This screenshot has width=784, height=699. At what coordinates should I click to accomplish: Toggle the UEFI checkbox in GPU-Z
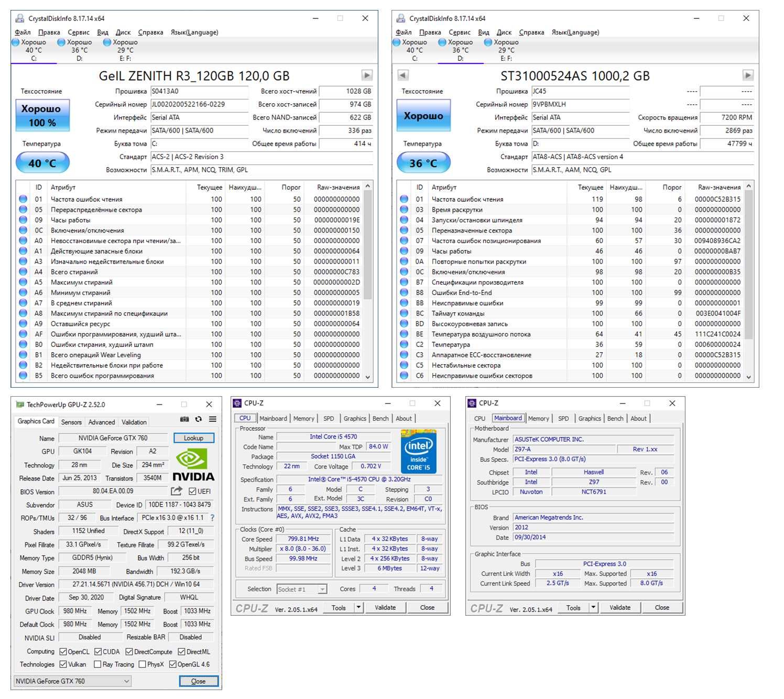click(192, 492)
